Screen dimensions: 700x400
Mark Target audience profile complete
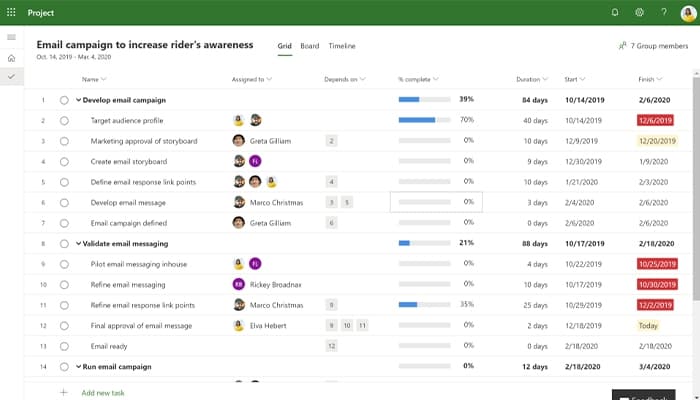64,121
